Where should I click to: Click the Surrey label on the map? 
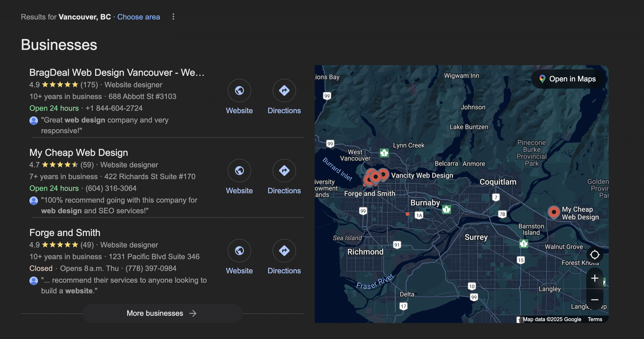point(476,237)
